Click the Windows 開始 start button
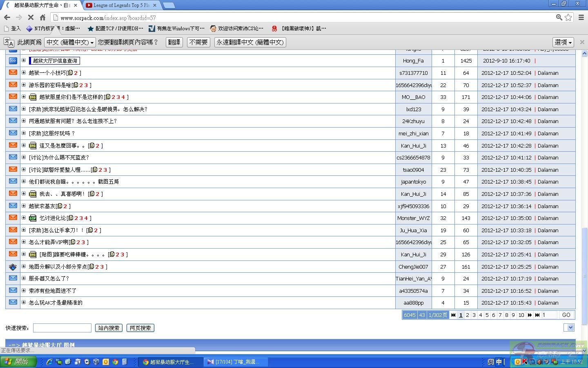The width and height of the screenshot is (588, 368). (18, 362)
